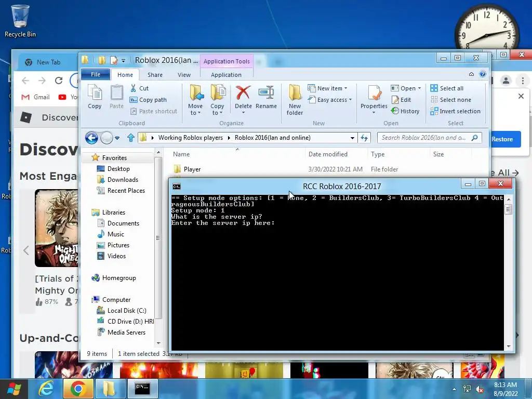Click Select all in ribbon
The height and width of the screenshot is (399, 532).
tap(447, 88)
